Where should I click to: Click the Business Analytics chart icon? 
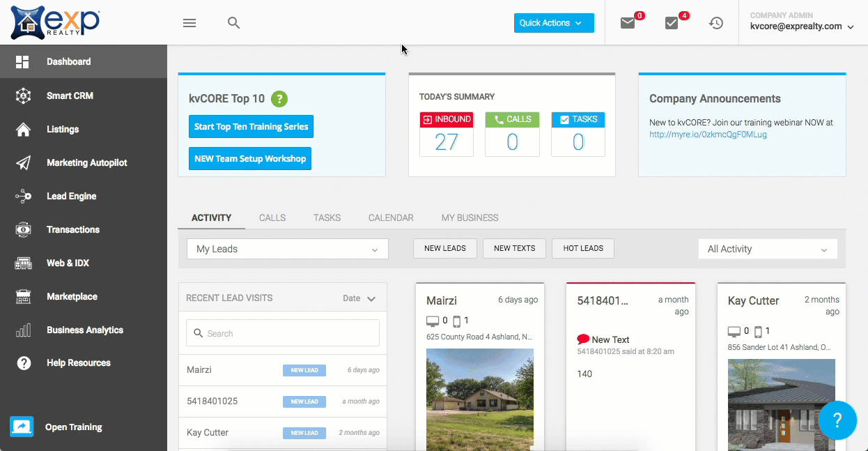click(x=23, y=330)
